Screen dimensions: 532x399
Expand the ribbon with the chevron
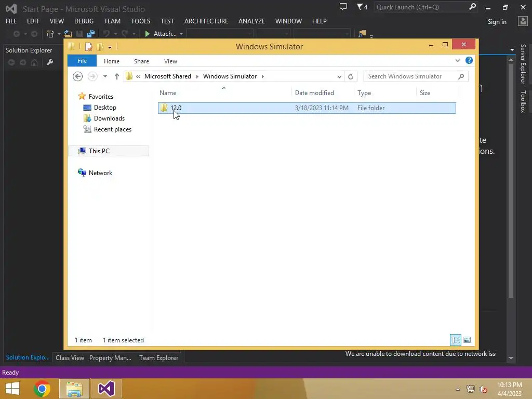(458, 60)
